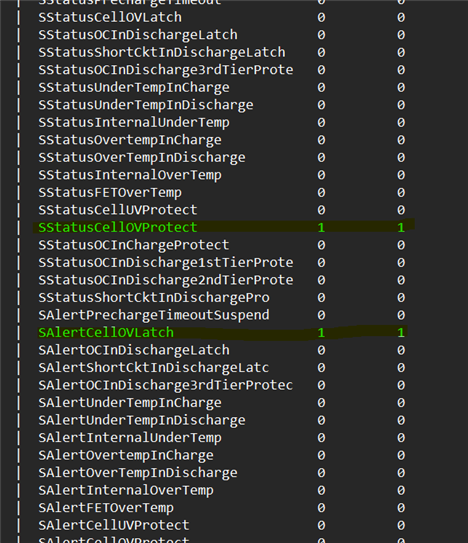This screenshot has height=543, width=468.
Task: Select SStatusOCInChargeProtect row name
Action: (x=134, y=245)
